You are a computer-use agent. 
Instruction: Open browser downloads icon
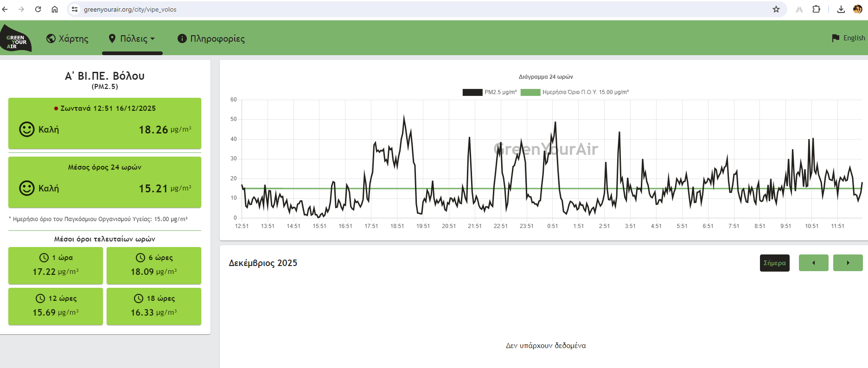[841, 9]
